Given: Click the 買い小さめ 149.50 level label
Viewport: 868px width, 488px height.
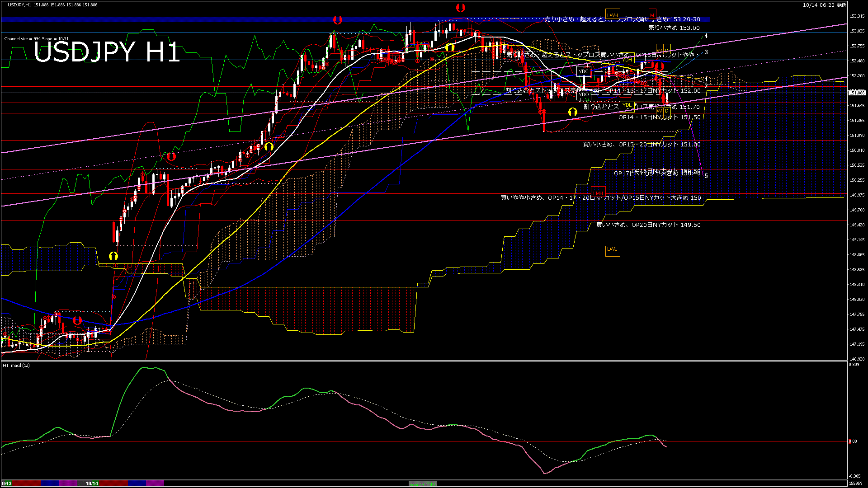Looking at the screenshot, I should click(x=648, y=225).
